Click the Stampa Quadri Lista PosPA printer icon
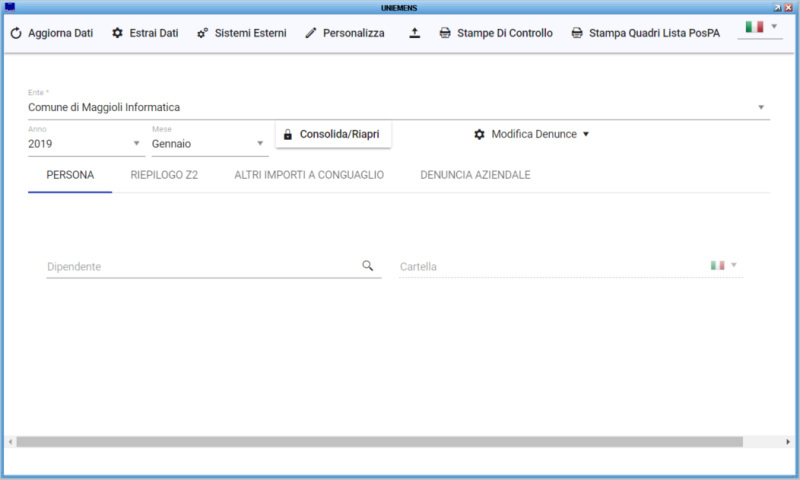Image resolution: width=800 pixels, height=480 pixels. 577,33
